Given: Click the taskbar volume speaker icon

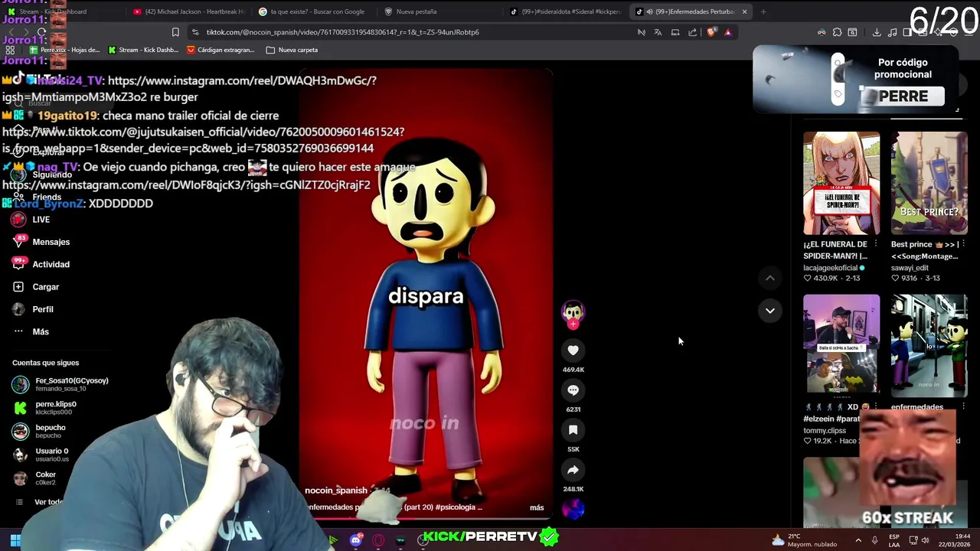Looking at the screenshot, I should [925, 540].
